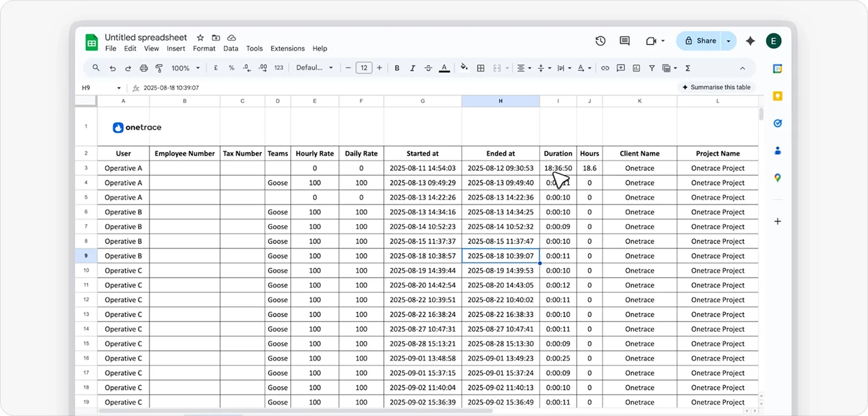The height and width of the screenshot is (416, 868).
Task: Insert a comment from the toolbar
Action: click(621, 68)
